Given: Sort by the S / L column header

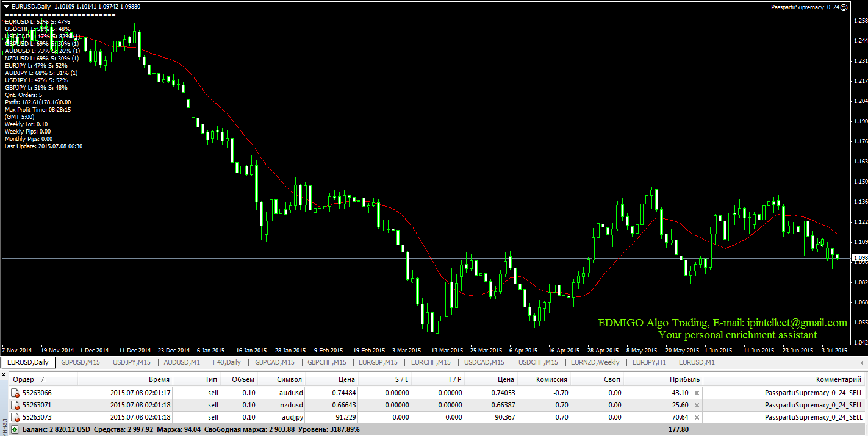Looking at the screenshot, I should (385, 379).
